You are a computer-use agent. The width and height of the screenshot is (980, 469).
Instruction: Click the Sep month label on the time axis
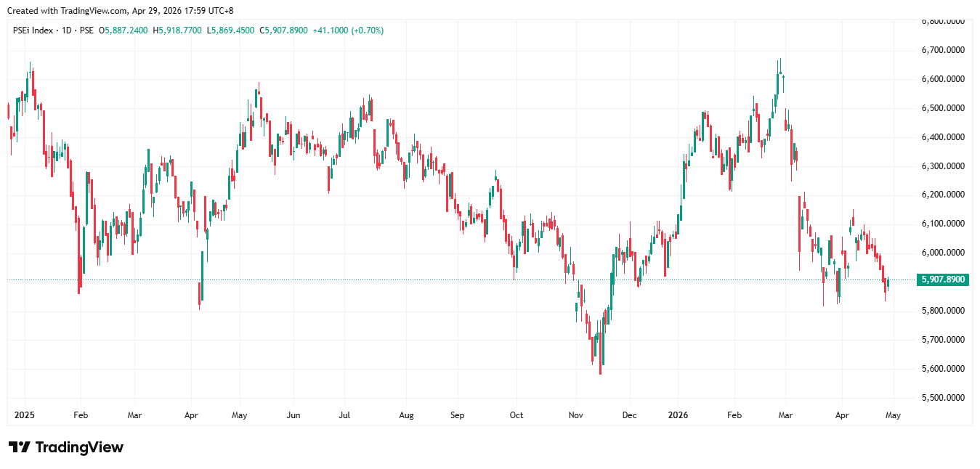[x=457, y=416]
